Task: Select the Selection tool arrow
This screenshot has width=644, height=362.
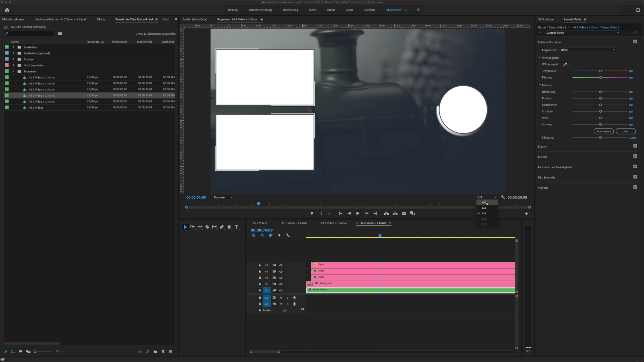Action: point(185,227)
